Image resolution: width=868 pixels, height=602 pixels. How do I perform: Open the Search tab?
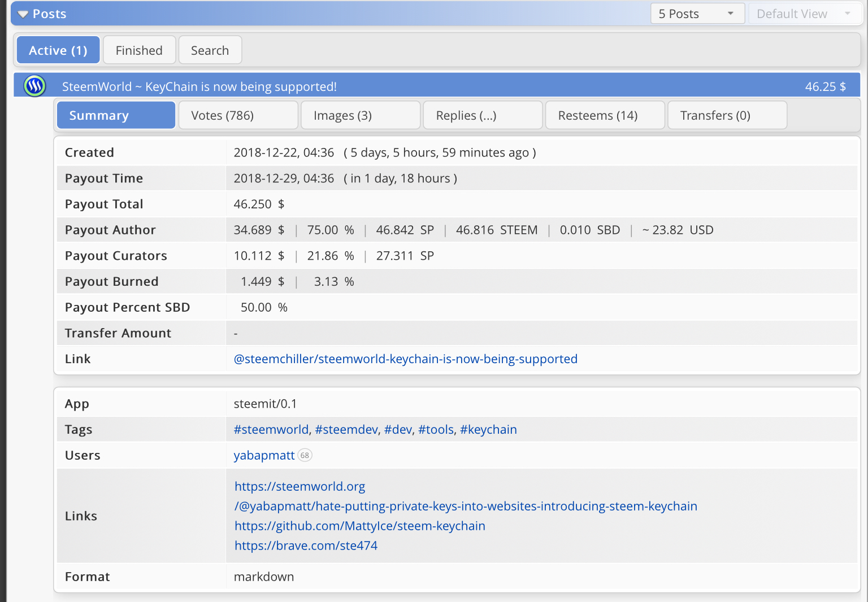point(210,50)
